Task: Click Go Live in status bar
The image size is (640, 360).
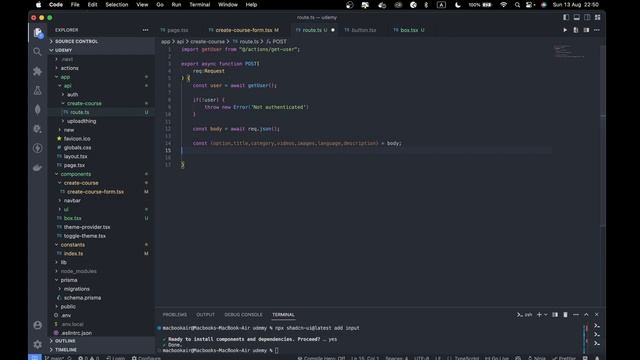Action: [497, 358]
